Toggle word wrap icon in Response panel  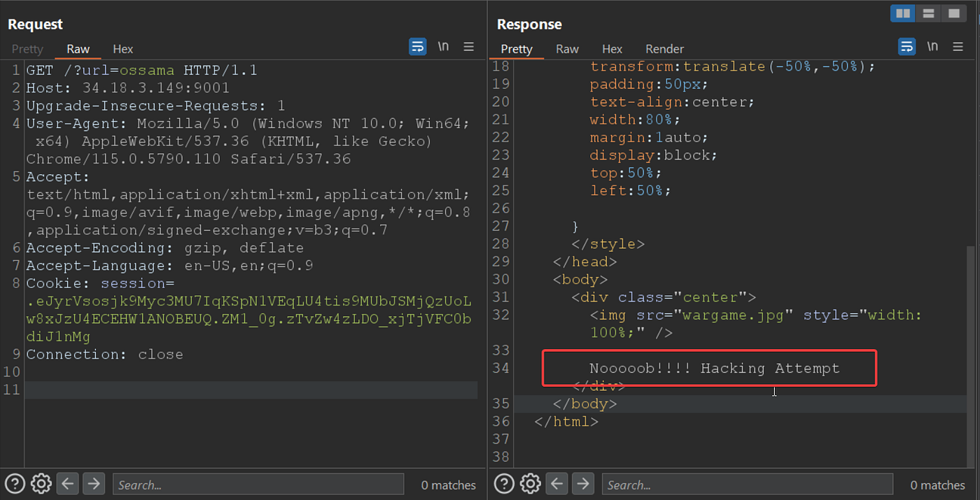(x=906, y=47)
